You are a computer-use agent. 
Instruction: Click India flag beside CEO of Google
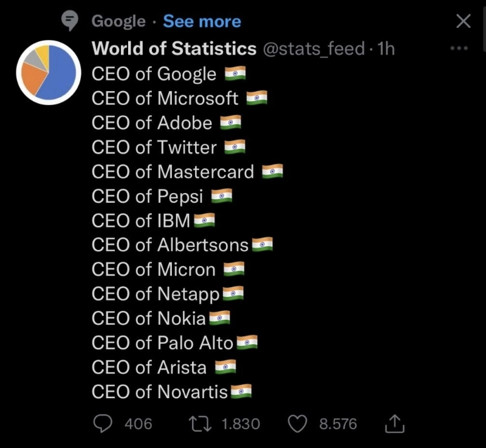[x=235, y=73]
